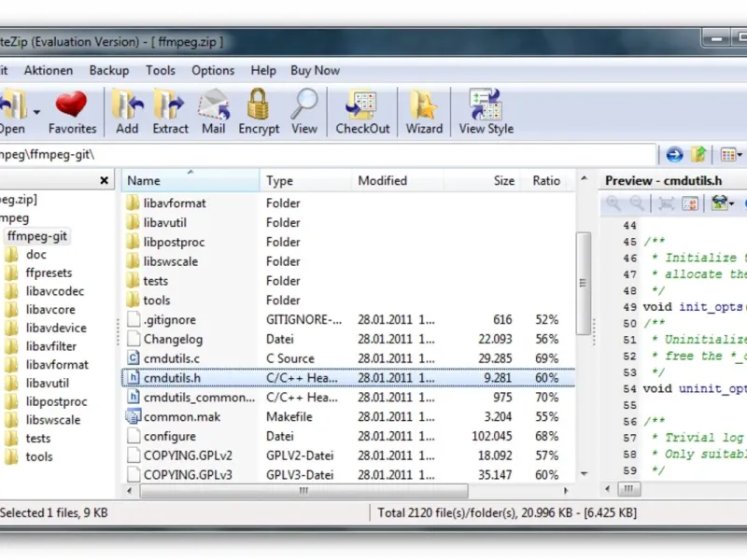Select COPYING.GPLv3 in the file list
Screen dimensions: 747x560
(x=348, y=475)
